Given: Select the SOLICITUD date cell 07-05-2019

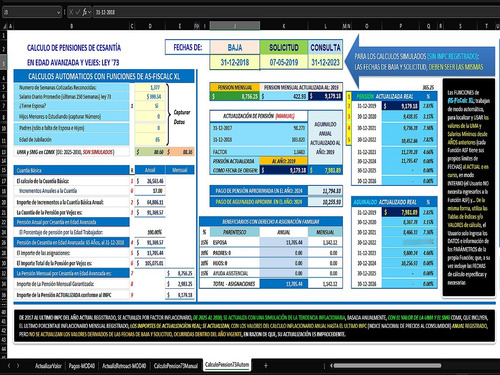Looking at the screenshot, I should pyautogui.click(x=284, y=62).
